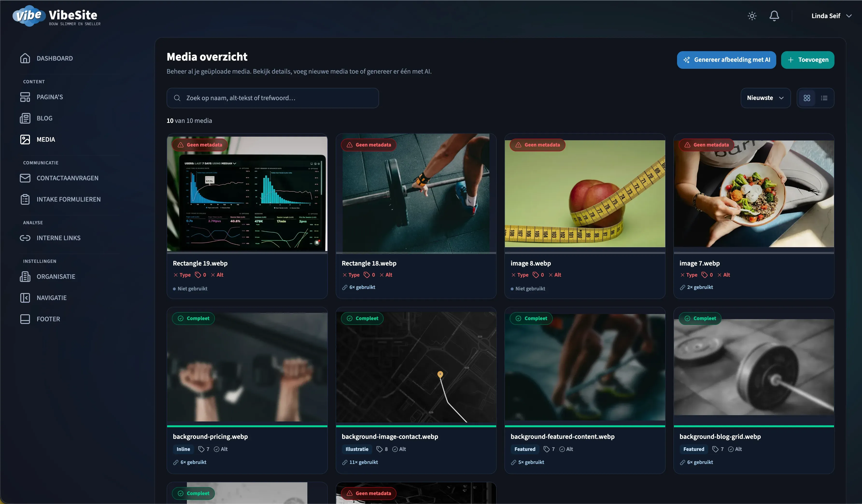
Task: Click the search magnifier icon
Action: coord(177,98)
